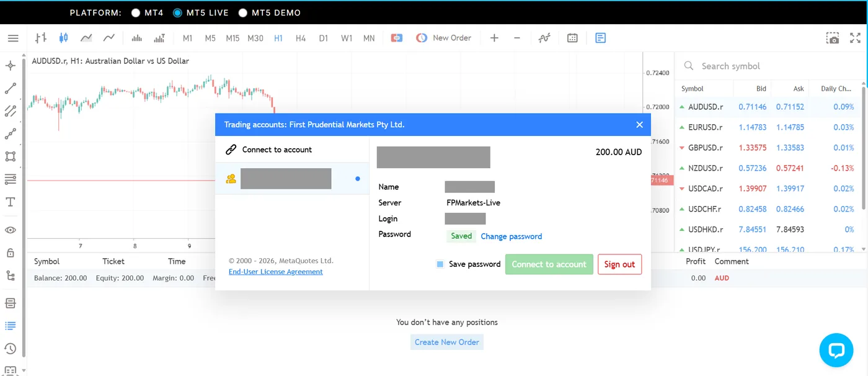Screen dimensions: 868x376
Task: Toggle objects visibility eye icon
Action: coord(11,230)
